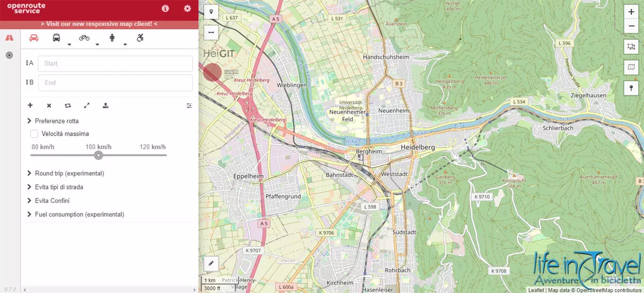The image size is (644, 293).
Task: Open heavy vehicle profile dropdown arrow
Action: (70, 45)
